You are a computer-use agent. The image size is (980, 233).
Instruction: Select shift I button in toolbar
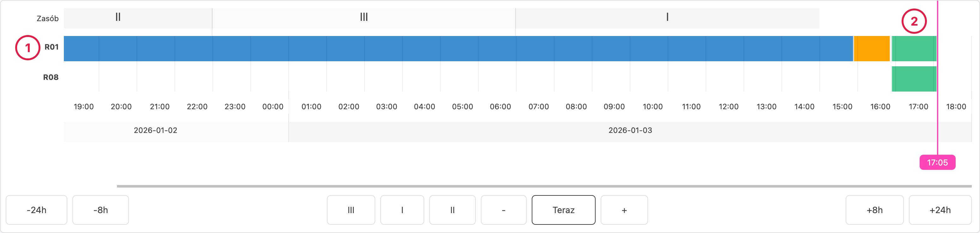(402, 210)
